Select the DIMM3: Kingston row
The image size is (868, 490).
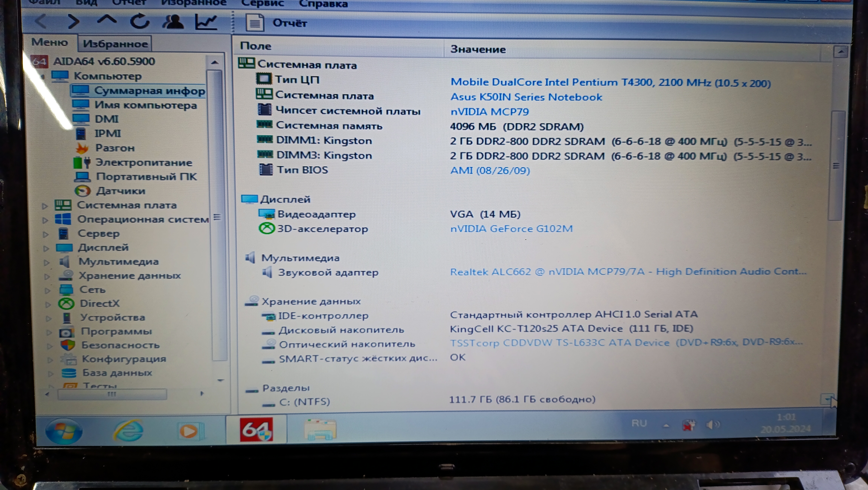tap(534, 156)
